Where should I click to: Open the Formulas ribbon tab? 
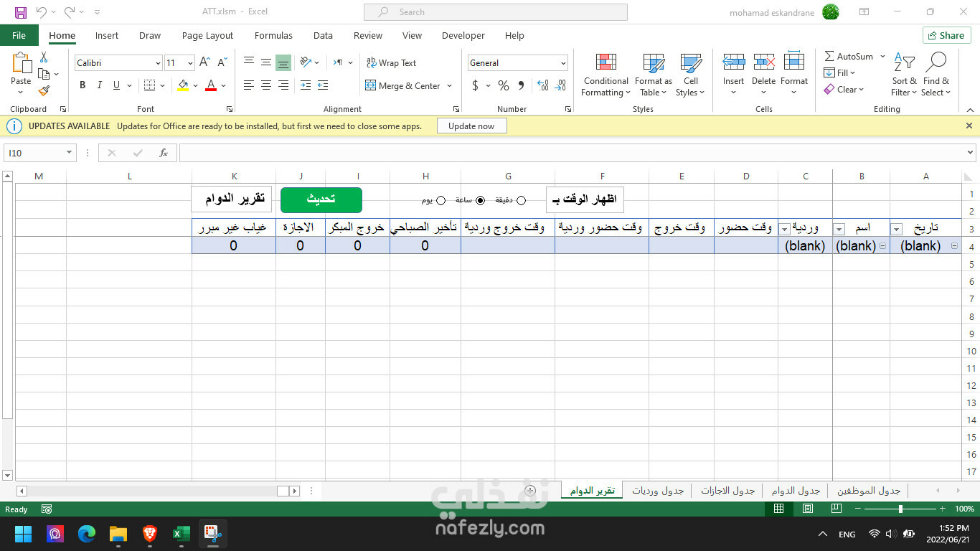tap(273, 35)
